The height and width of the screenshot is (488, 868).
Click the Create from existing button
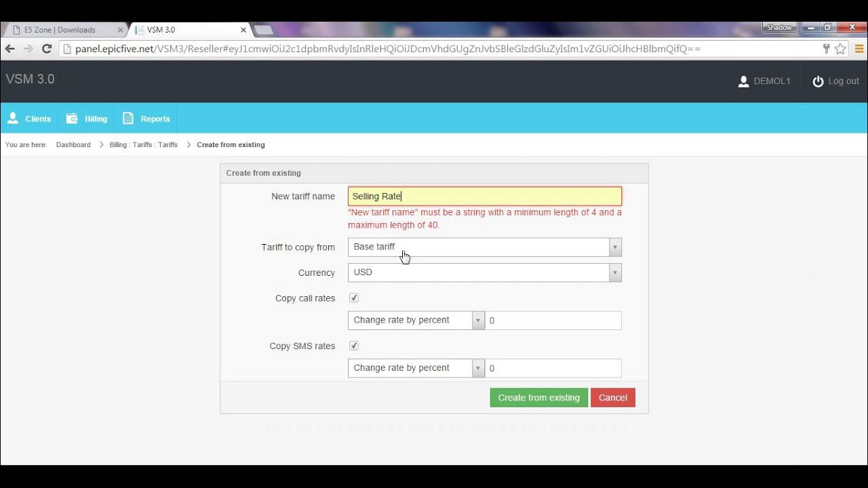(x=539, y=398)
